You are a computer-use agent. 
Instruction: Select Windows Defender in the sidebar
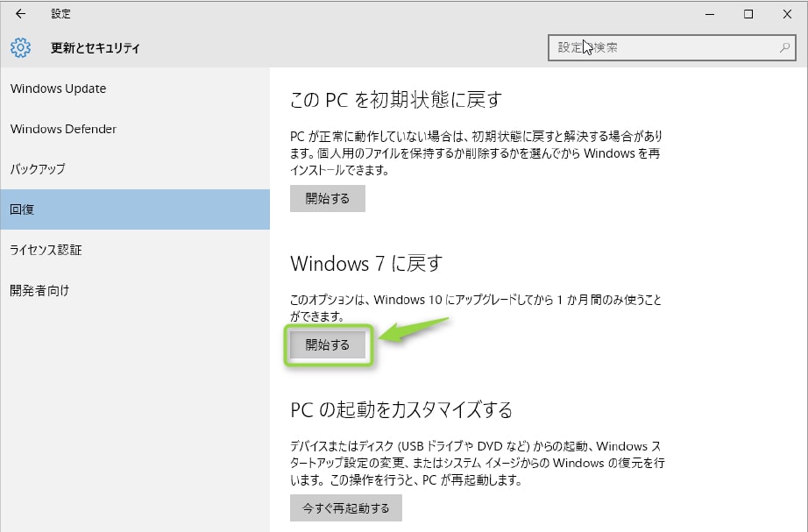click(x=63, y=129)
